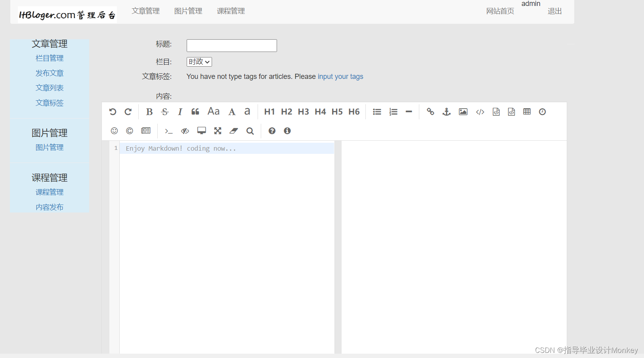Follow the input your tags link

[x=340, y=77]
